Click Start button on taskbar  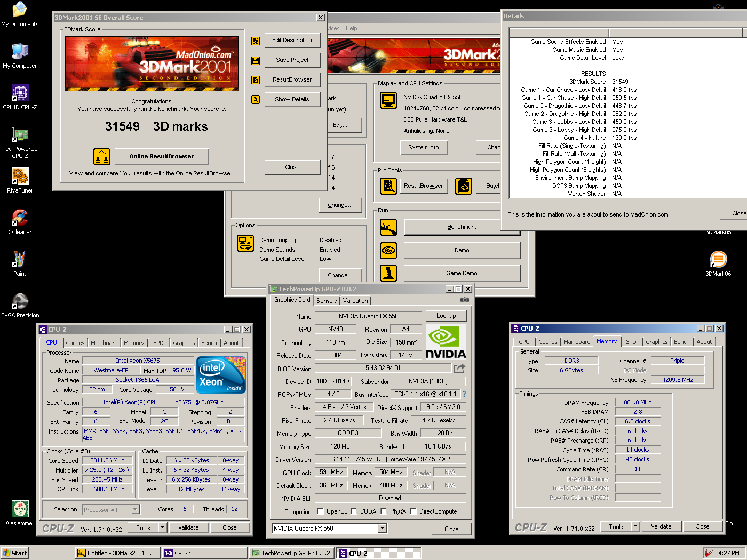click(x=14, y=553)
